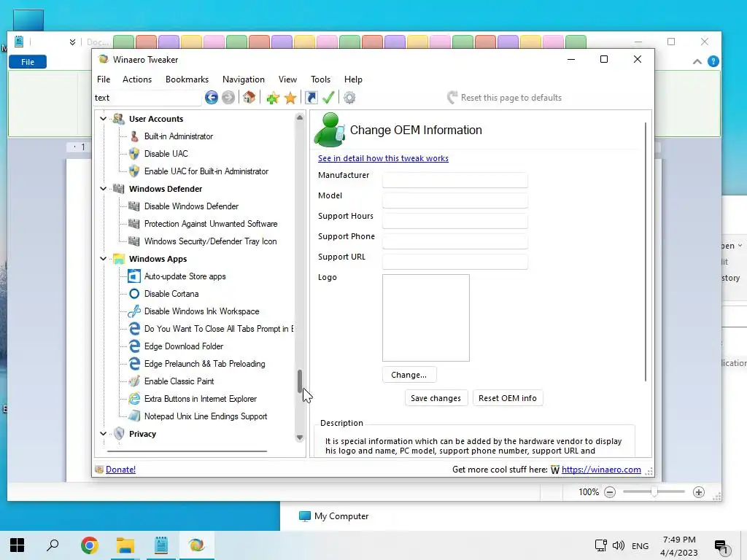Click Reset this page to defaults

coord(505,98)
